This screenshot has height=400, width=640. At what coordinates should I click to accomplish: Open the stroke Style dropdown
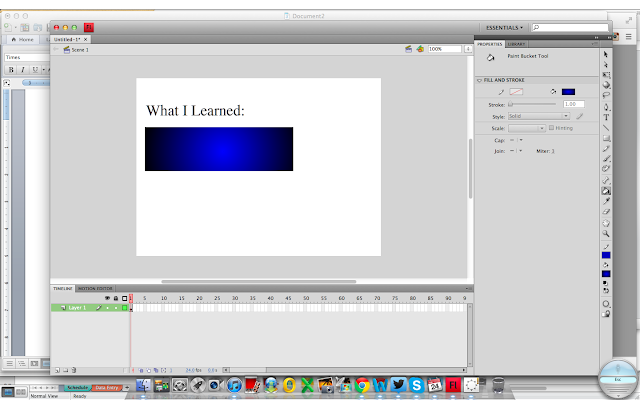(538, 116)
